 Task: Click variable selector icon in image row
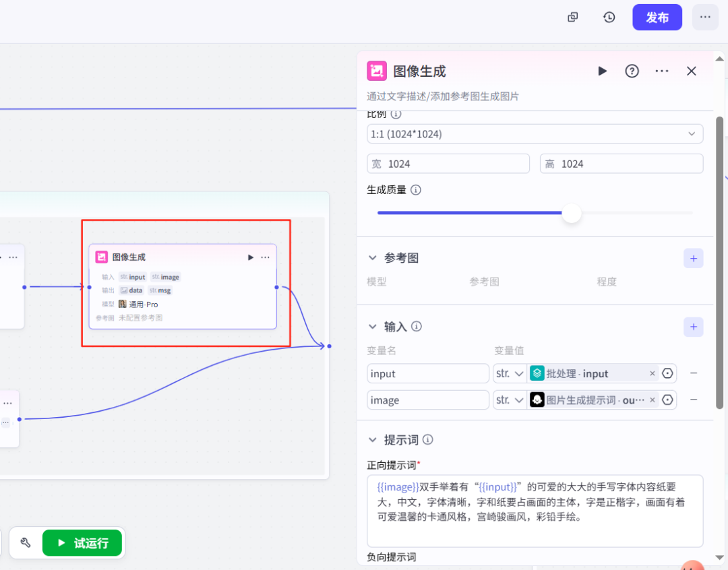[x=667, y=400]
